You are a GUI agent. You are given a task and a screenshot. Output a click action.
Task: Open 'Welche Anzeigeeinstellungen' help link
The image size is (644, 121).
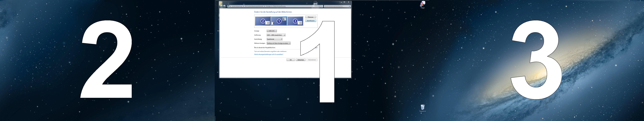268,54
